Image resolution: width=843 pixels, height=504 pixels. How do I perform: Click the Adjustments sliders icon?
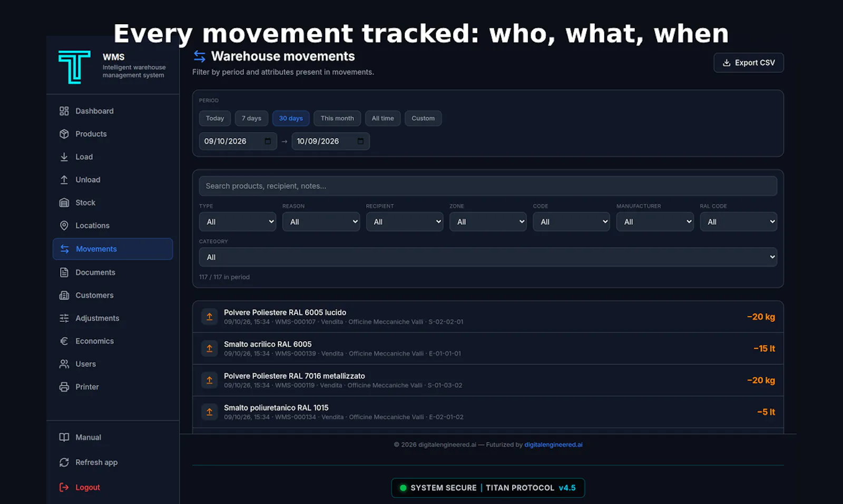(x=64, y=318)
